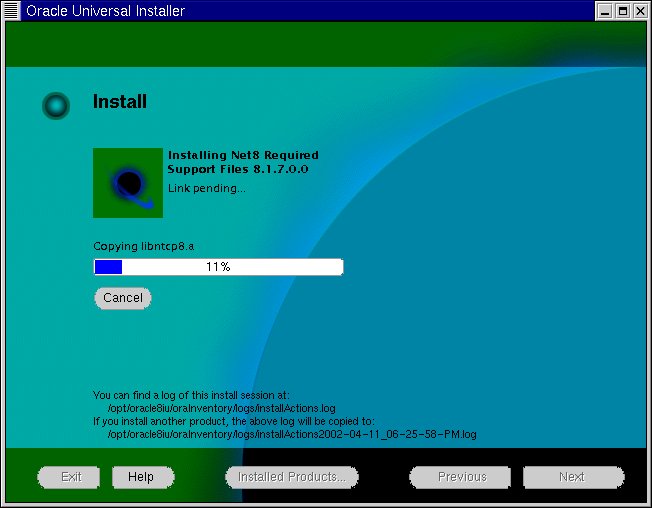This screenshot has width=652, height=508.
Task: Click the installActions.log path text
Action: 222,408
